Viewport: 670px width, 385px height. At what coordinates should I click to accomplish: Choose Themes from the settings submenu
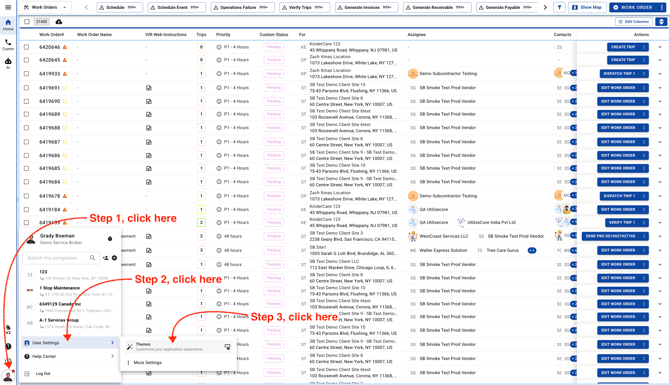click(179, 347)
